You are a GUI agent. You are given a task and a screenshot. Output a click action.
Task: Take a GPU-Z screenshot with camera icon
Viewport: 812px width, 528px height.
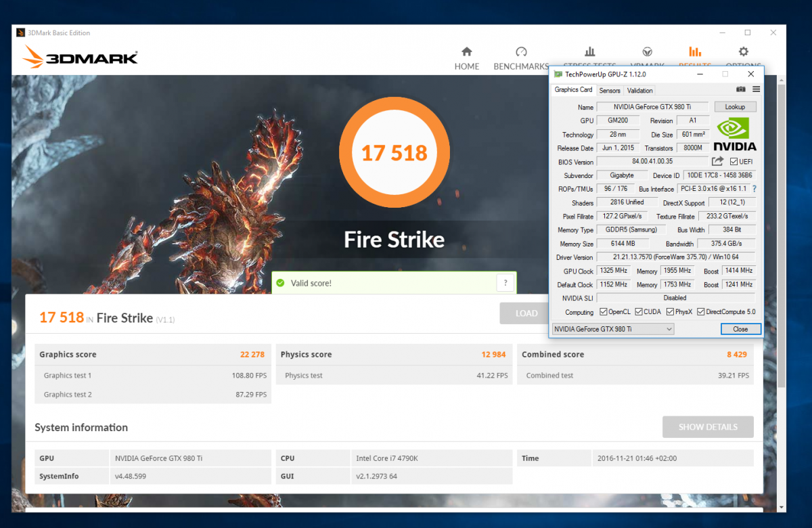point(741,89)
